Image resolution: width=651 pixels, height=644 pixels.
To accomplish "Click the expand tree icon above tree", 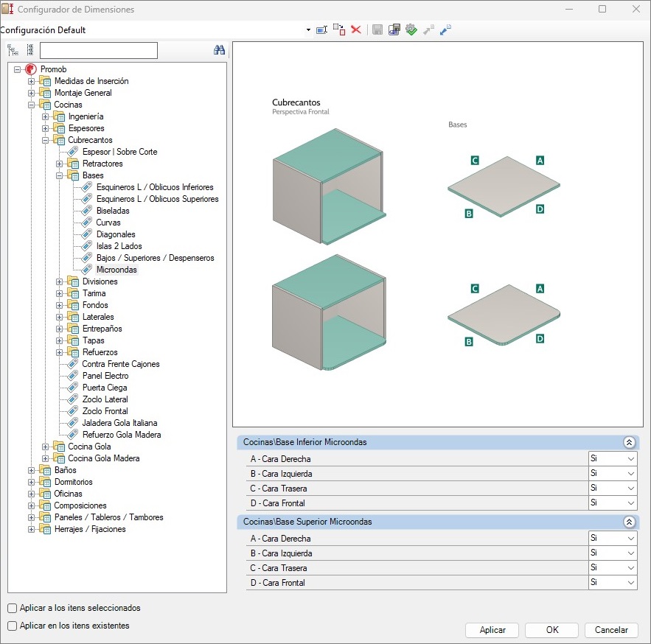I will pyautogui.click(x=13, y=50).
